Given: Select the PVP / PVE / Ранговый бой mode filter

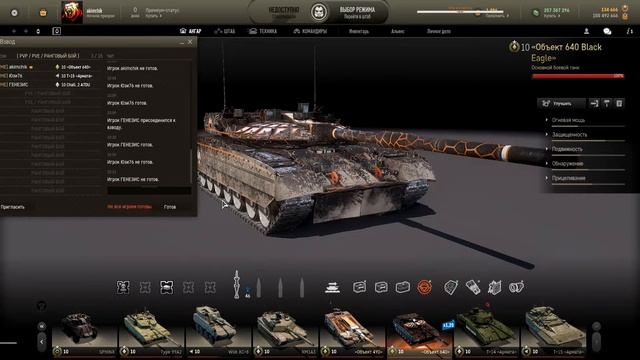Looking at the screenshot, I should click(48, 56).
